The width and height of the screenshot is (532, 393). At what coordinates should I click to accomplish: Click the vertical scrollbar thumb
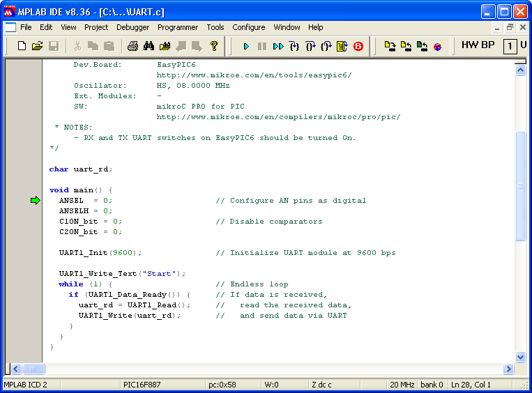point(520,186)
